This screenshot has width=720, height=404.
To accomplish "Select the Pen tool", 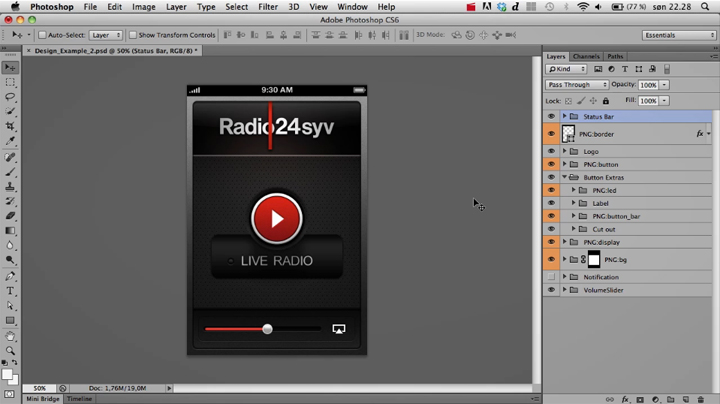I will (x=10, y=276).
